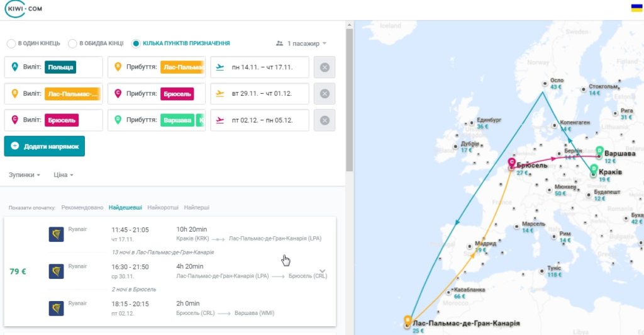Open date field пн 14.11. – чт 17.11.
Screen dimensions: 644x335
(x=260, y=67)
